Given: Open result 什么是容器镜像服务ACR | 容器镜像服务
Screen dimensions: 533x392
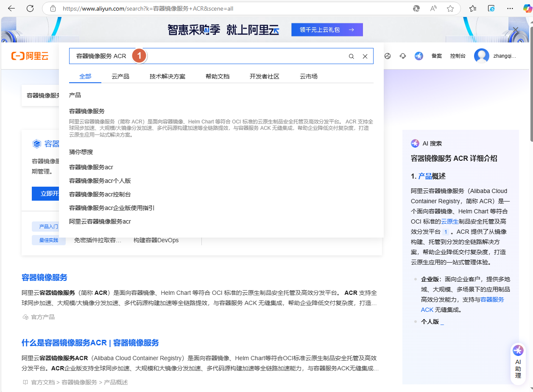Looking at the screenshot, I should (x=90, y=343).
